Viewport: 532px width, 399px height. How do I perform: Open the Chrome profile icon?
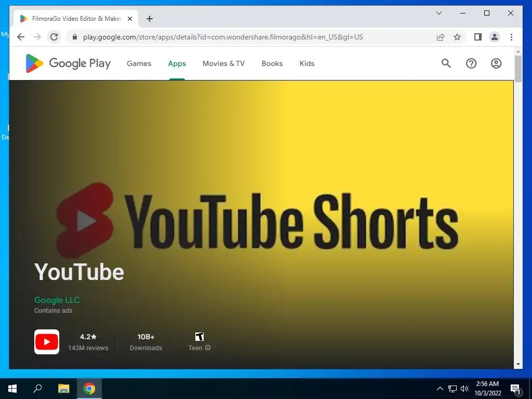[x=495, y=37]
